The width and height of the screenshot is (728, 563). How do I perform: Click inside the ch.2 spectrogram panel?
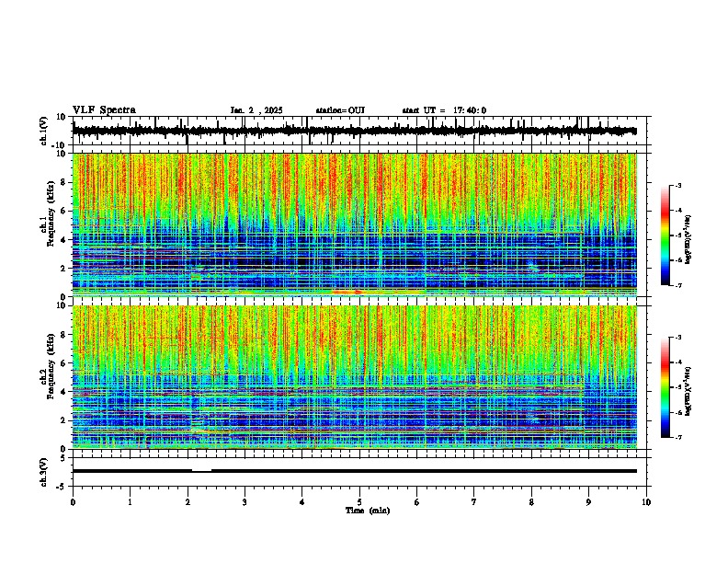(x=354, y=377)
